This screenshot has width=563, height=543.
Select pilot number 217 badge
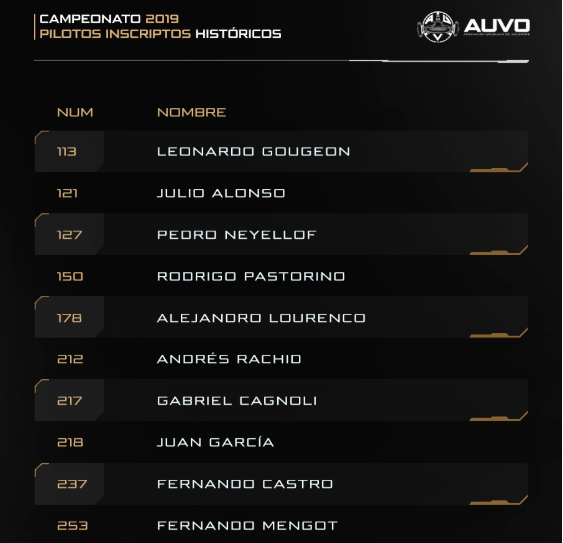click(x=69, y=400)
